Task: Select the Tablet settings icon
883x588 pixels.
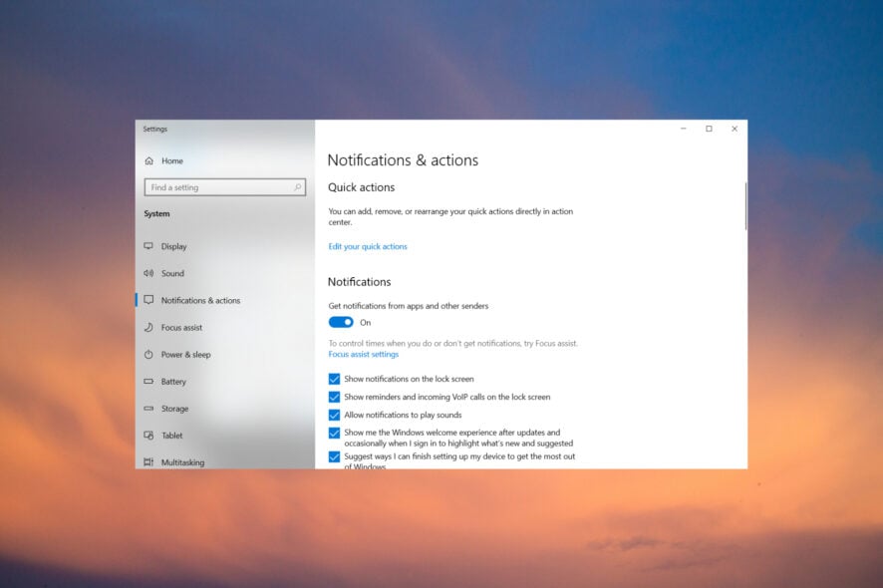Action: (x=147, y=435)
